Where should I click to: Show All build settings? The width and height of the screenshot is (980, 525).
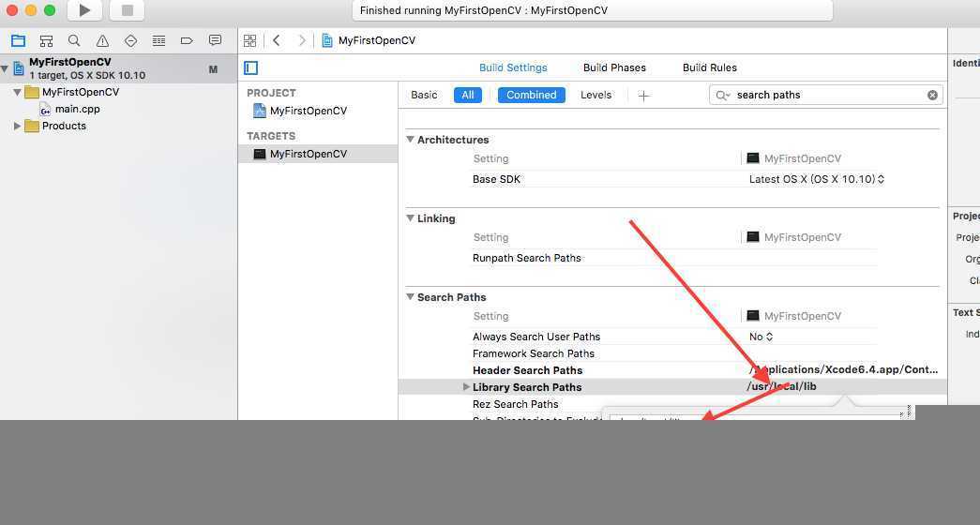tap(468, 95)
